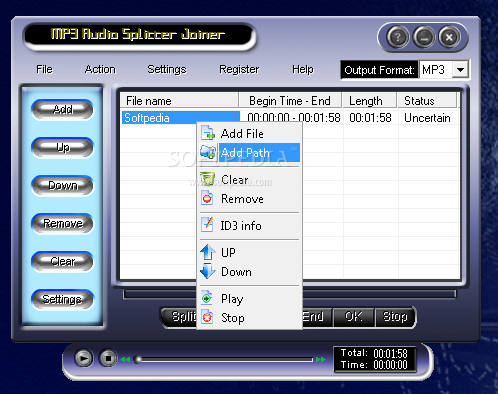This screenshot has width=498, height=394.
Task: Click the Total 00:01:58 time readout
Action: [374, 353]
